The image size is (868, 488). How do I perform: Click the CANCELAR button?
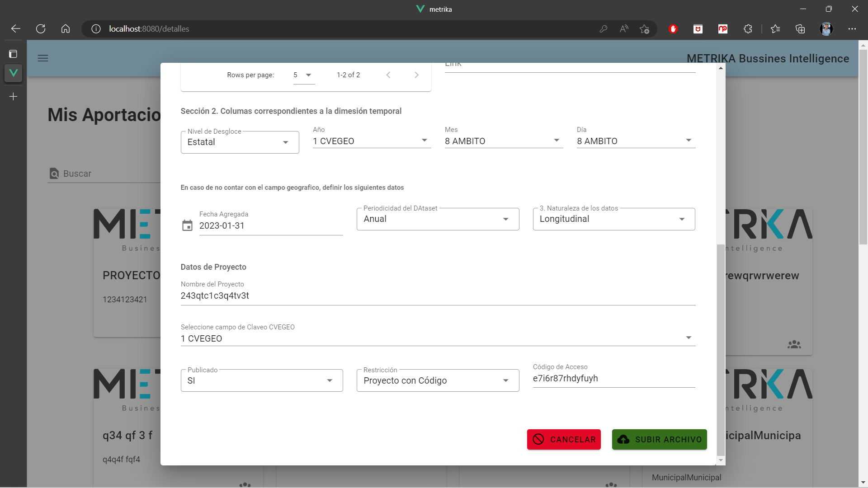pyautogui.click(x=564, y=439)
